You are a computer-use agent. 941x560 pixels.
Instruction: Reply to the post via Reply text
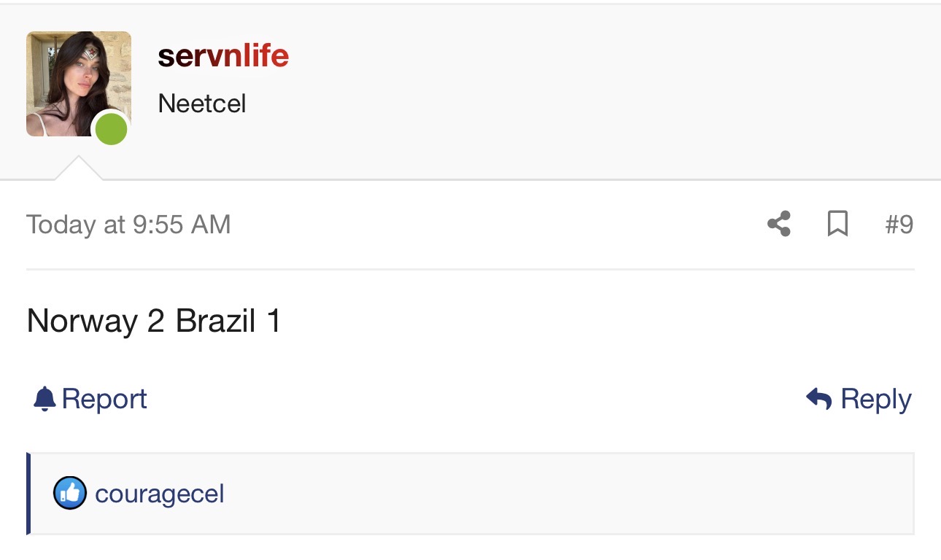875,400
